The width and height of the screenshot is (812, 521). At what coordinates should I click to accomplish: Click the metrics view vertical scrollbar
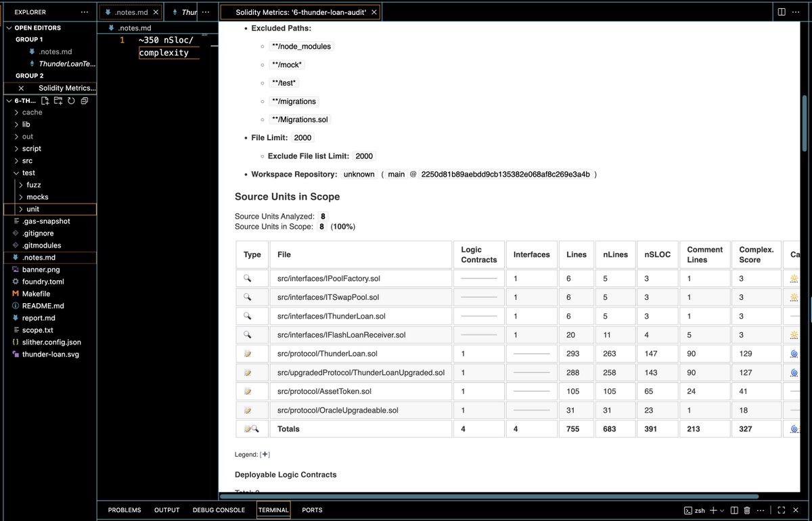pos(804,123)
